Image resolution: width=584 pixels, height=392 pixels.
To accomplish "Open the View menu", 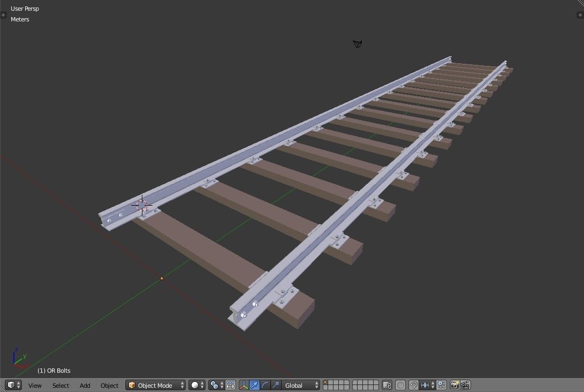I will [x=35, y=385].
